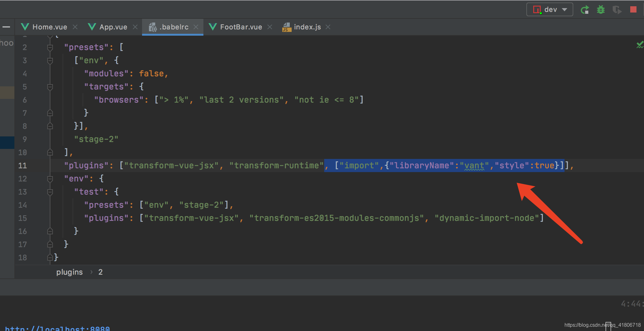Click the Run with Coverage icon
The width and height of the screenshot is (644, 331).
tap(617, 10)
